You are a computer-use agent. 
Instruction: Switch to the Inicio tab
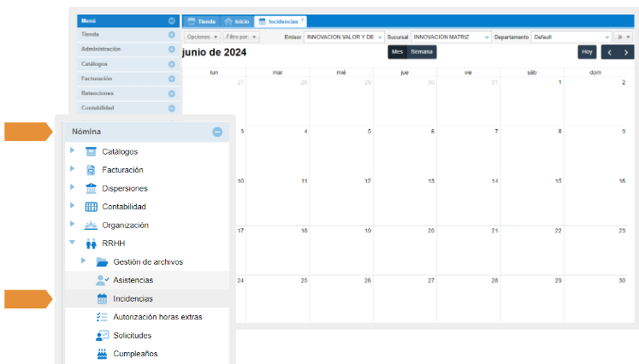coord(237,21)
